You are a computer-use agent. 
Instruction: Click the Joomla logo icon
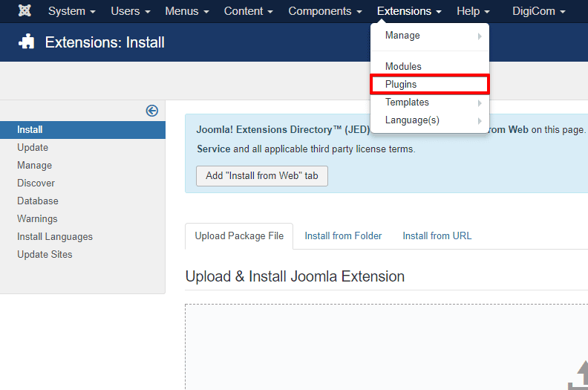(24, 11)
